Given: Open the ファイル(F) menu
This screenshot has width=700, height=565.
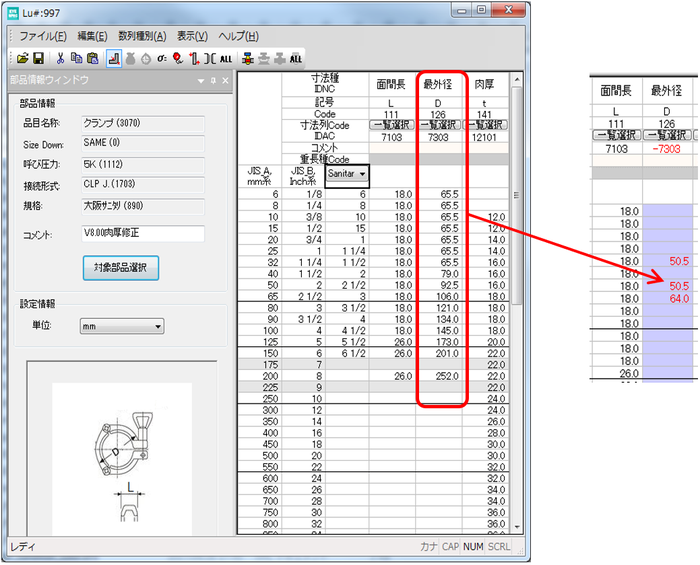Looking at the screenshot, I should (43, 36).
